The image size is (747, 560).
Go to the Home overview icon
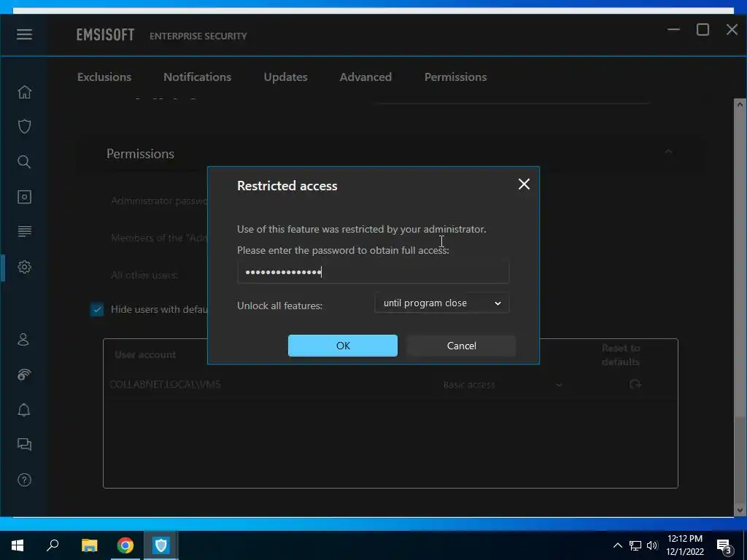[x=24, y=92]
